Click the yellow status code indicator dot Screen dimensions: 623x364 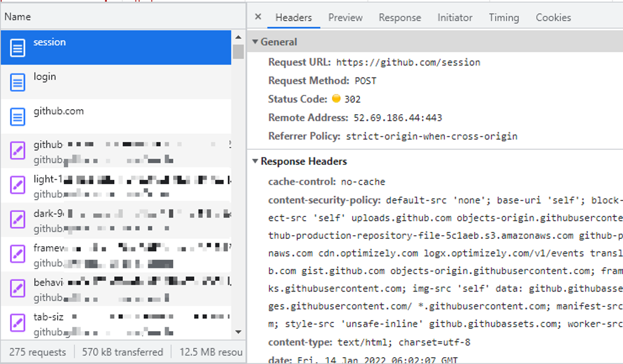pyautogui.click(x=336, y=99)
